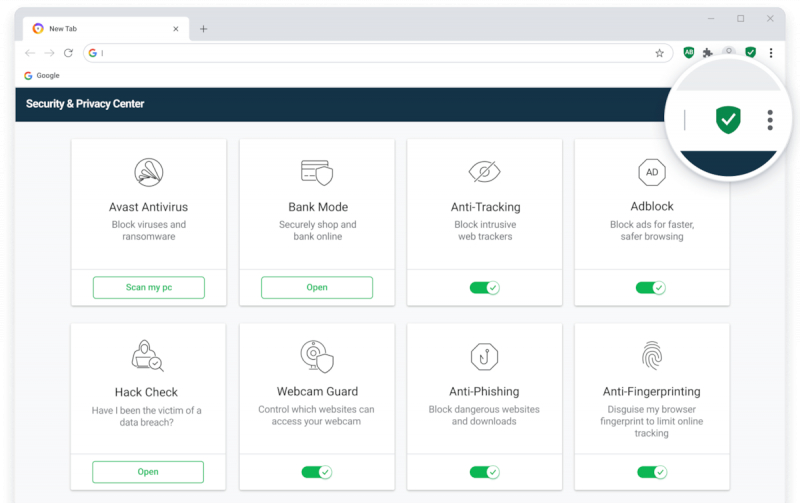Screen dimensions: 800x503
Task: Click the Avast Antivirus card icon
Action: click(148, 172)
